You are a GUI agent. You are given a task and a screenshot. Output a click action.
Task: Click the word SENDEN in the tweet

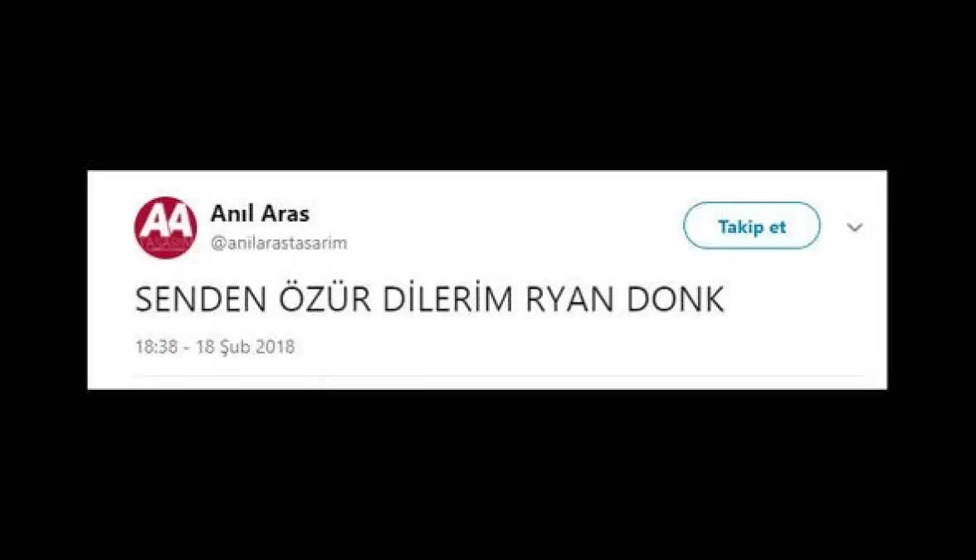pyautogui.click(x=201, y=300)
